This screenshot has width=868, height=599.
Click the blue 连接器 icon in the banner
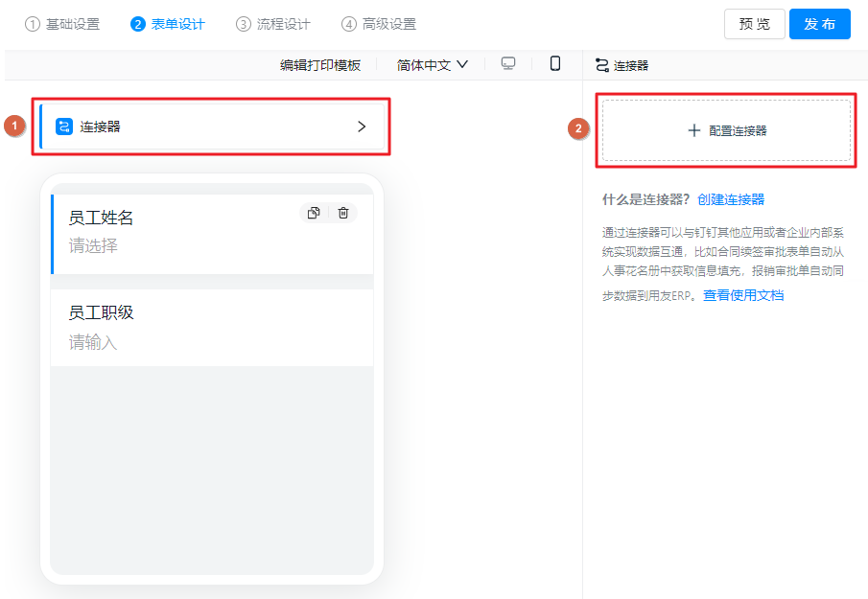(x=62, y=125)
